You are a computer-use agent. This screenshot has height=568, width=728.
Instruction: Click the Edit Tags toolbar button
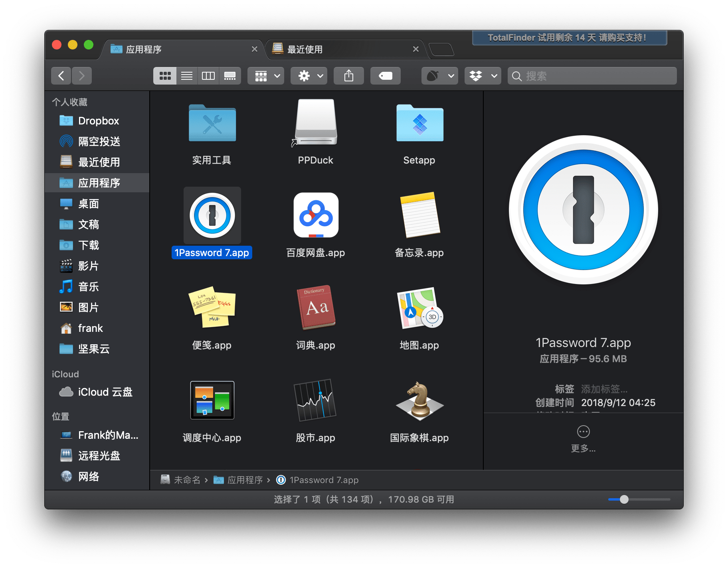point(386,76)
